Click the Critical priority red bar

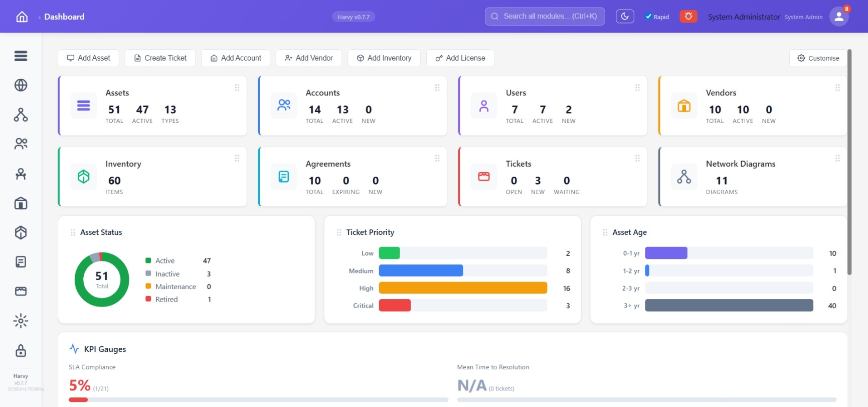pos(395,306)
